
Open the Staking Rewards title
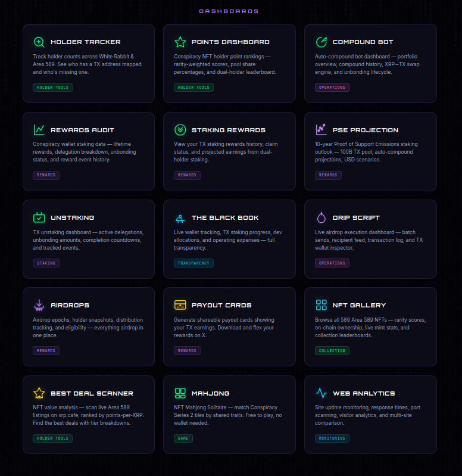tap(229, 130)
